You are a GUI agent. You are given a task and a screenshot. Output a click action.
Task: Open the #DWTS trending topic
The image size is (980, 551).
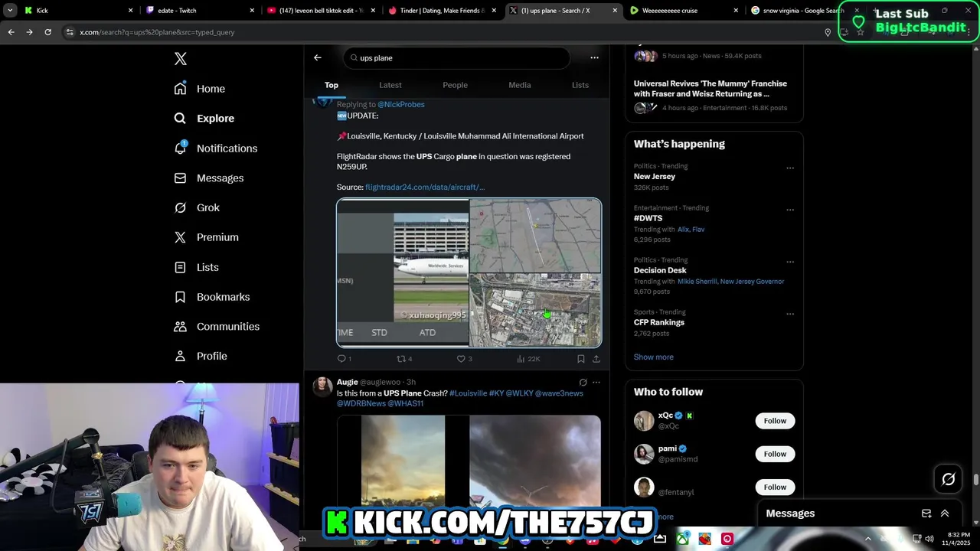tap(648, 218)
